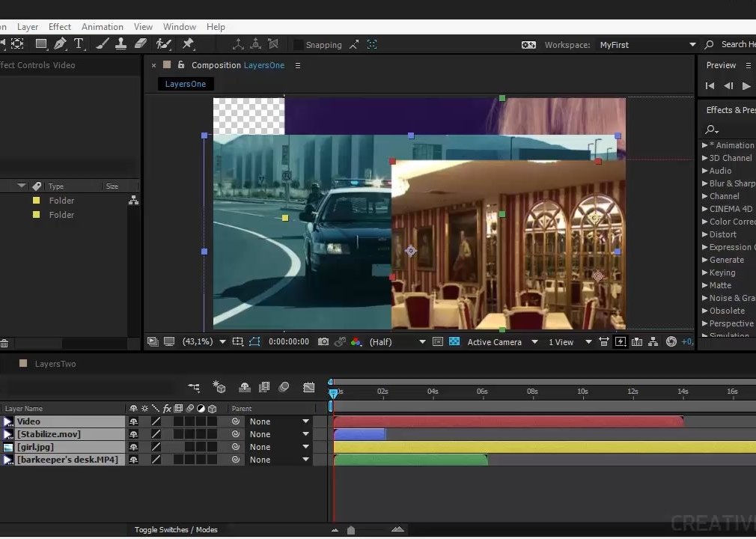The height and width of the screenshot is (539, 756).
Task: Toggle the Composition viewer lock
Action: coord(181,64)
